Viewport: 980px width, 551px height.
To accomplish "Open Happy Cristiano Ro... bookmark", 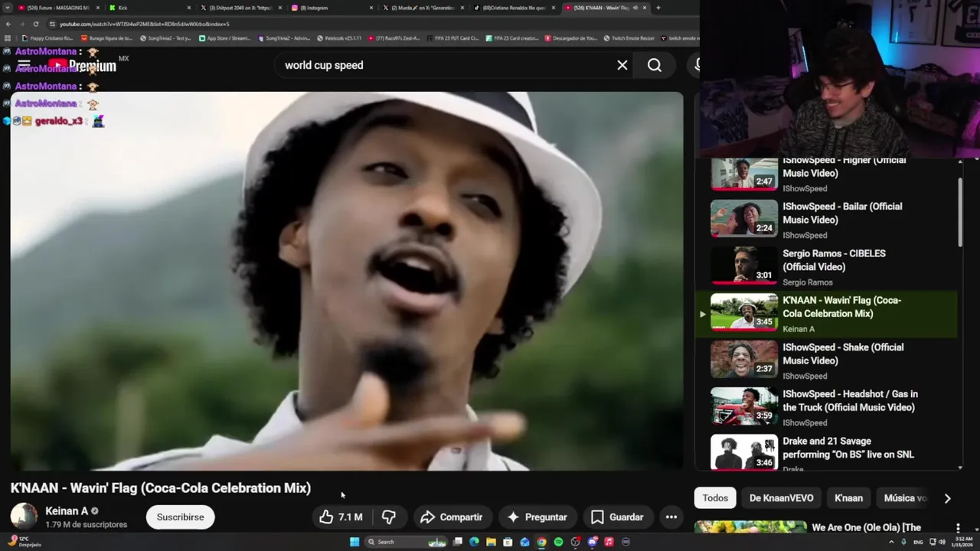I will 48,38.
